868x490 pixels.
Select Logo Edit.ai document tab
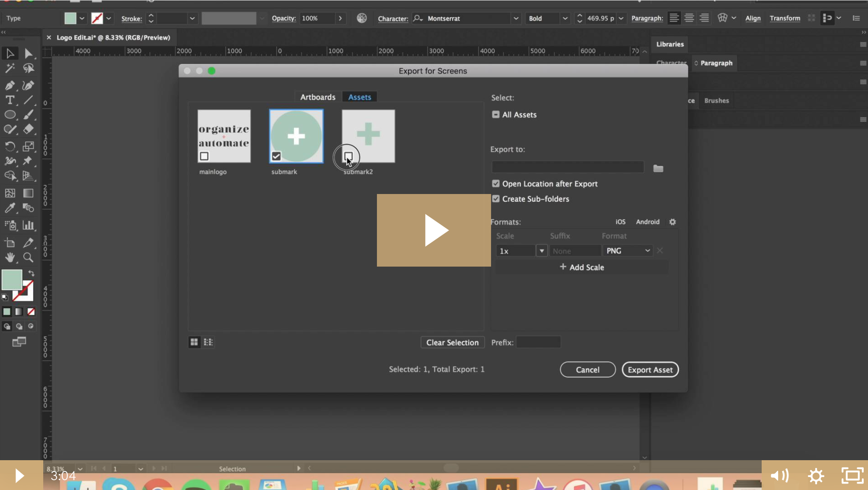tap(113, 38)
